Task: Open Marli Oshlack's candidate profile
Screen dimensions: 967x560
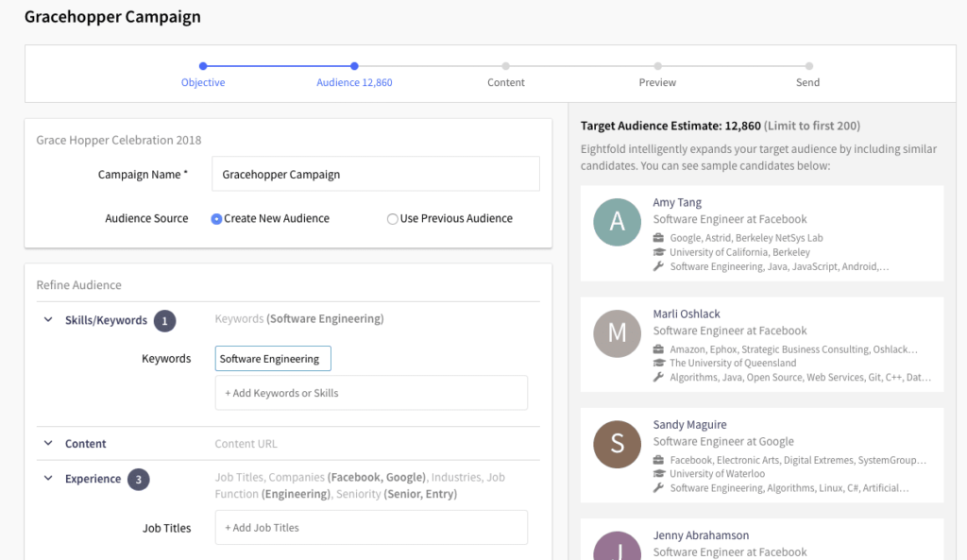Action: (687, 314)
